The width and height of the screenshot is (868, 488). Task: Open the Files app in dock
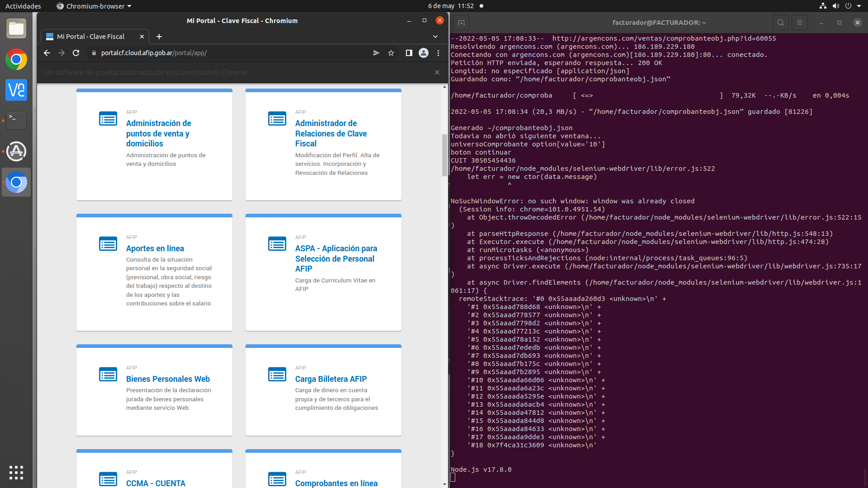pyautogui.click(x=16, y=29)
